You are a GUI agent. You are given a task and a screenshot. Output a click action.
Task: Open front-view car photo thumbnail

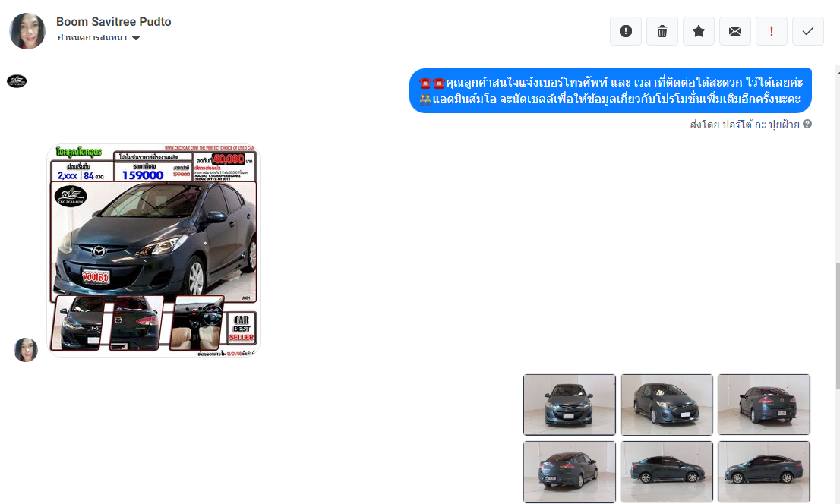click(570, 405)
